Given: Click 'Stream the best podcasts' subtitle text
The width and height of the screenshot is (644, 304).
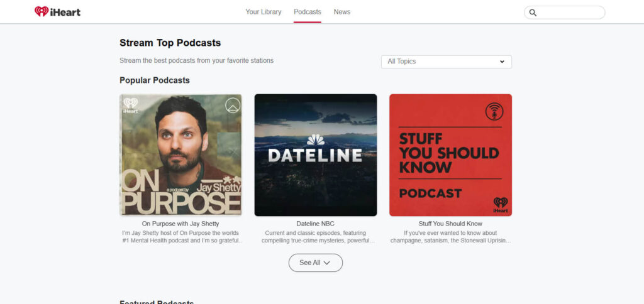Looking at the screenshot, I should (196, 61).
